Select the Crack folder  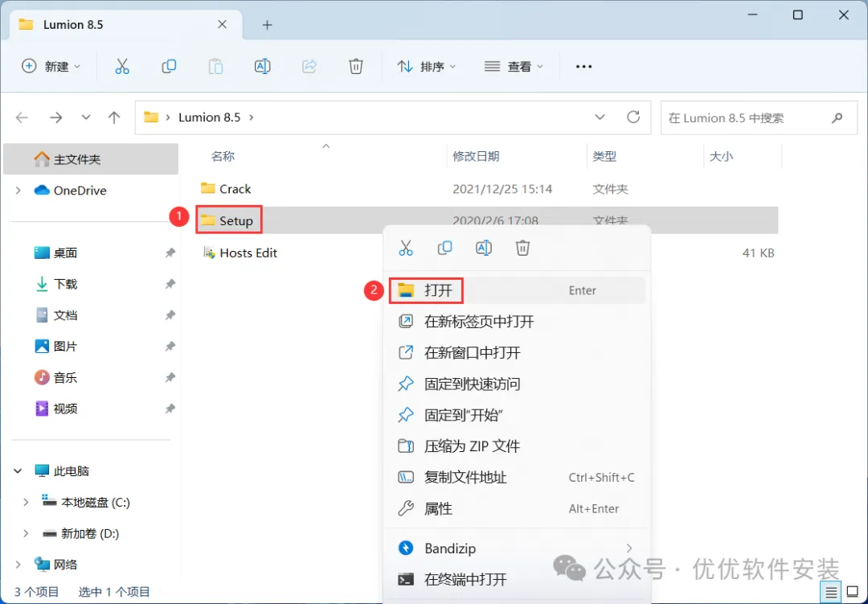(x=226, y=189)
